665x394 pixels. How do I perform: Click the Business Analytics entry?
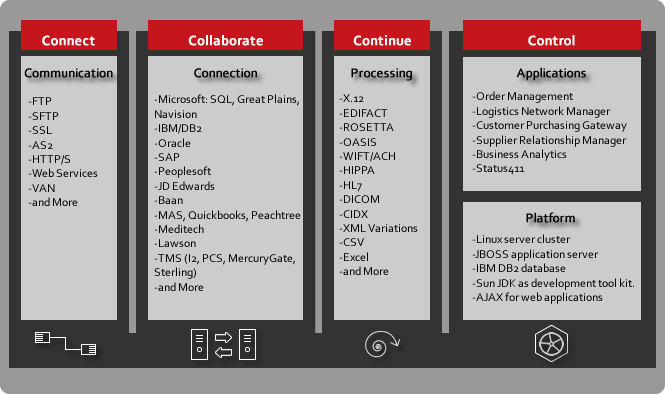(x=520, y=154)
